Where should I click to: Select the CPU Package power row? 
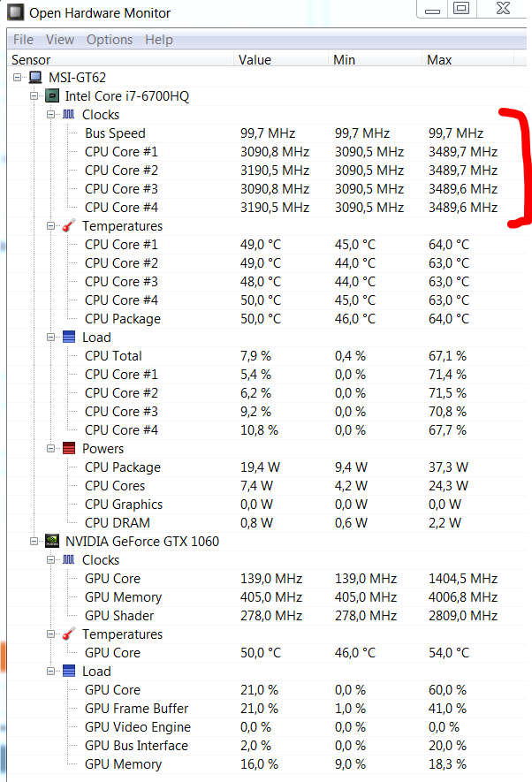(x=267, y=467)
